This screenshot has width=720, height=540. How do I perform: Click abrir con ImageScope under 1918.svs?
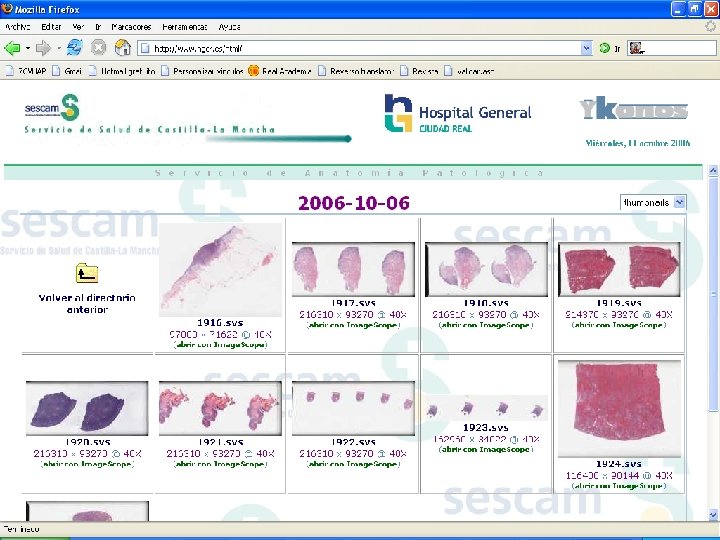tap(486, 325)
